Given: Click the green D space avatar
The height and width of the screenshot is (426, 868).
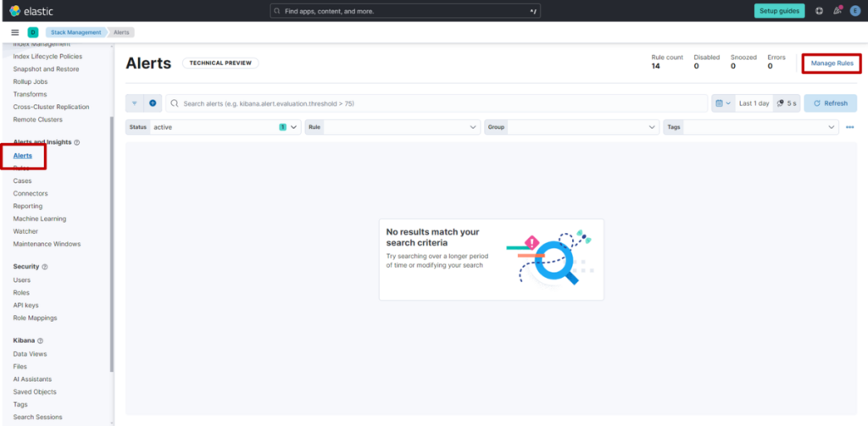Looking at the screenshot, I should [33, 32].
